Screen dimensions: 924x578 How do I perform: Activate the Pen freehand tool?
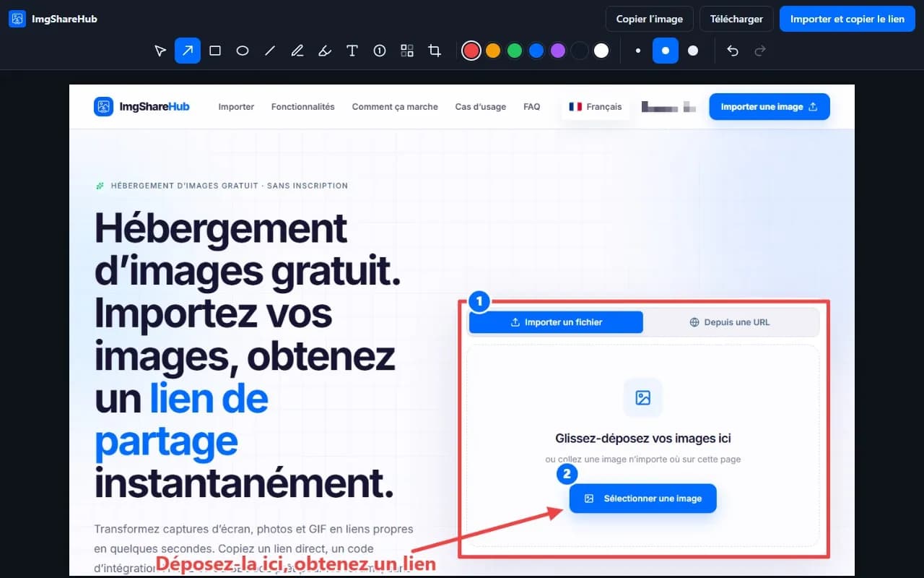click(297, 51)
